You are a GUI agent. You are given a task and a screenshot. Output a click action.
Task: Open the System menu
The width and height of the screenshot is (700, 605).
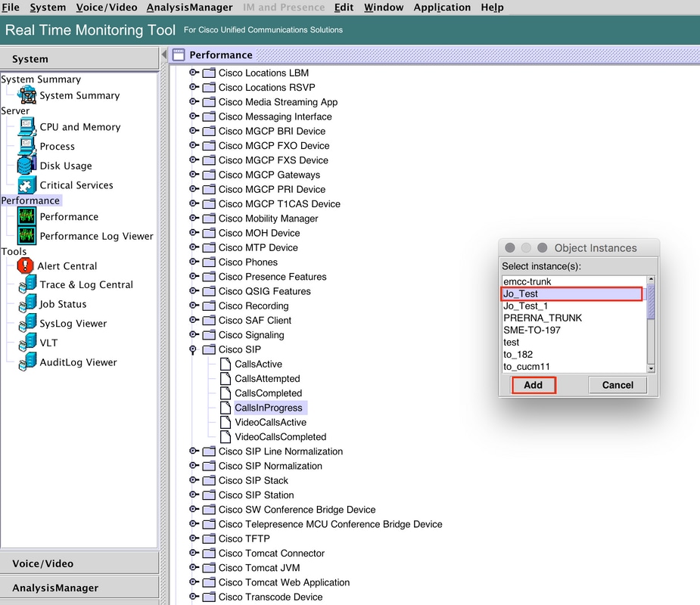point(48,7)
